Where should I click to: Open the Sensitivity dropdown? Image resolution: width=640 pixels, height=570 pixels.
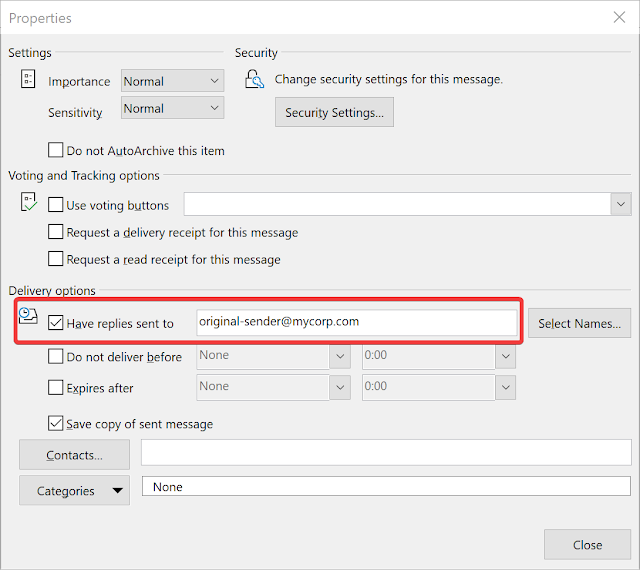click(173, 108)
